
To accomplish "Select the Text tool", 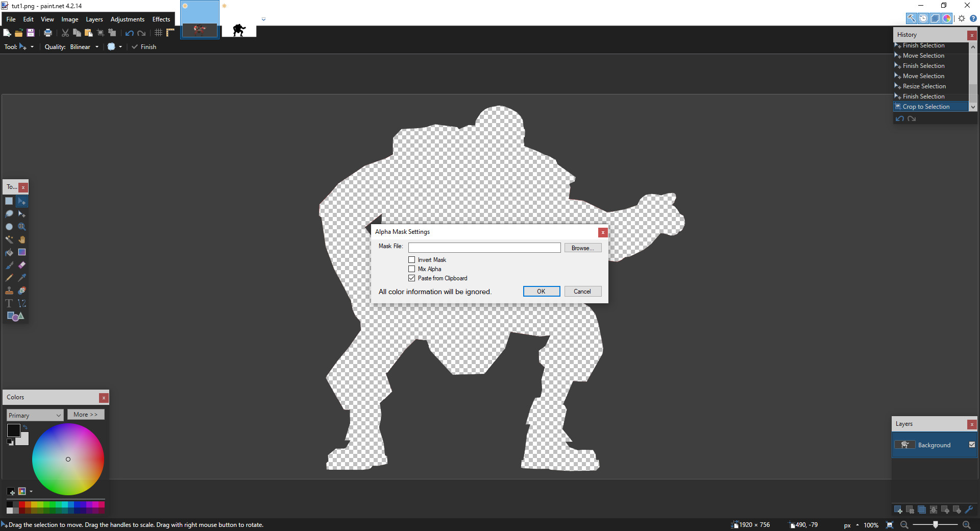I will click(9, 303).
